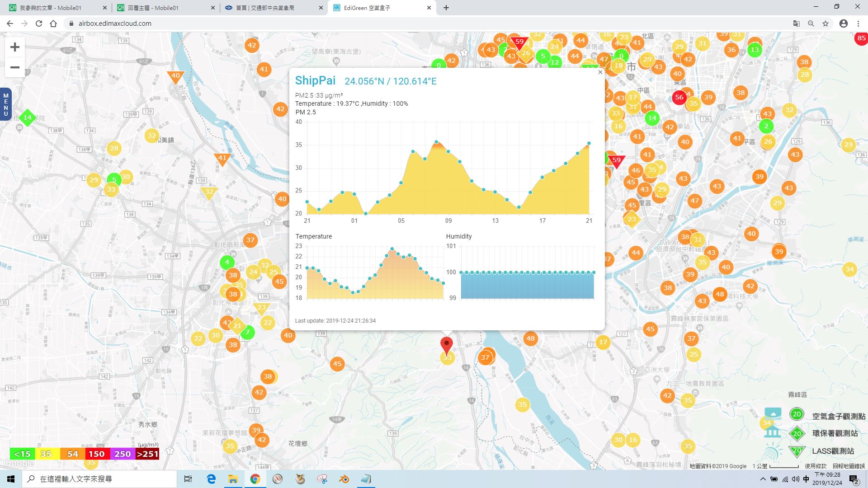Click the translate page icon
This screenshot has width=868, height=488.
click(797, 23)
